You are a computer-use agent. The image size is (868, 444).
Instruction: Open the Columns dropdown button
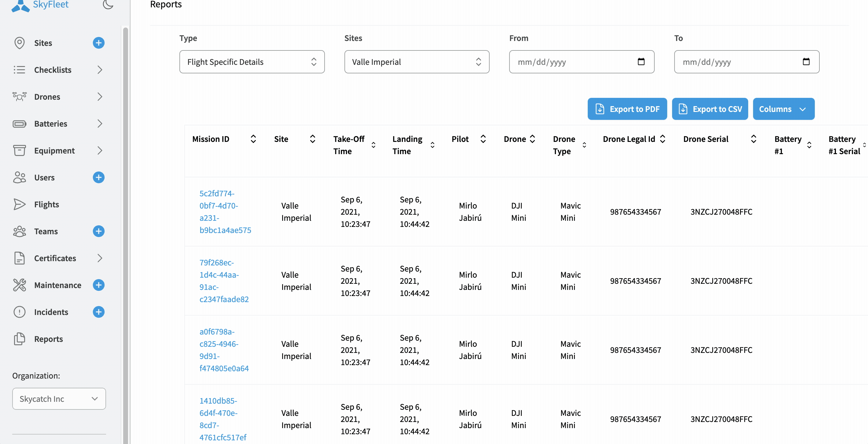click(783, 109)
